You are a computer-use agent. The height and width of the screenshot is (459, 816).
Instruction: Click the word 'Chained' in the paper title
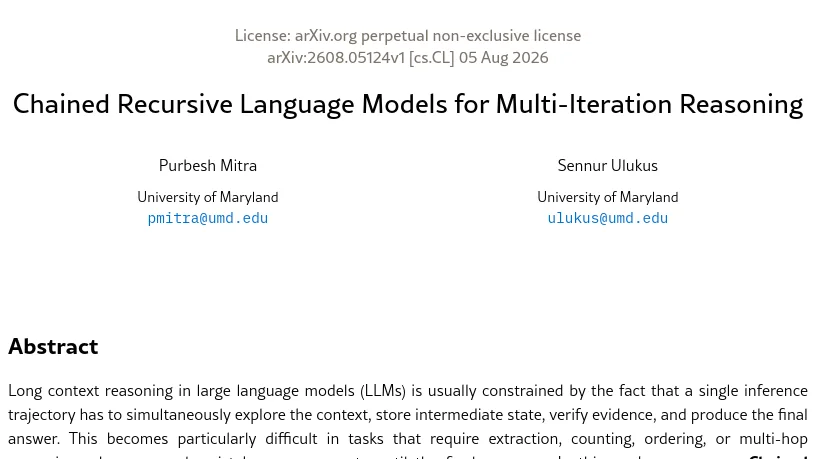pos(61,104)
